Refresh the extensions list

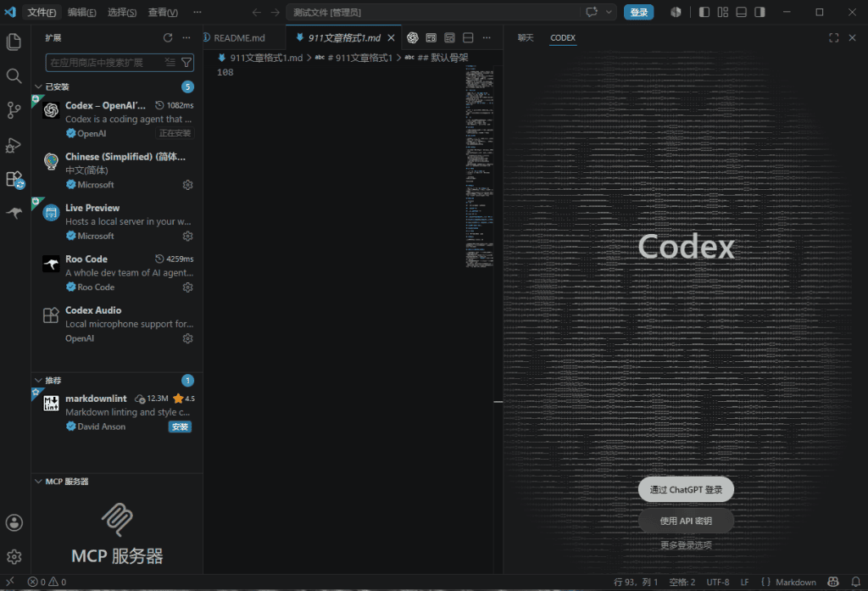pos(168,37)
